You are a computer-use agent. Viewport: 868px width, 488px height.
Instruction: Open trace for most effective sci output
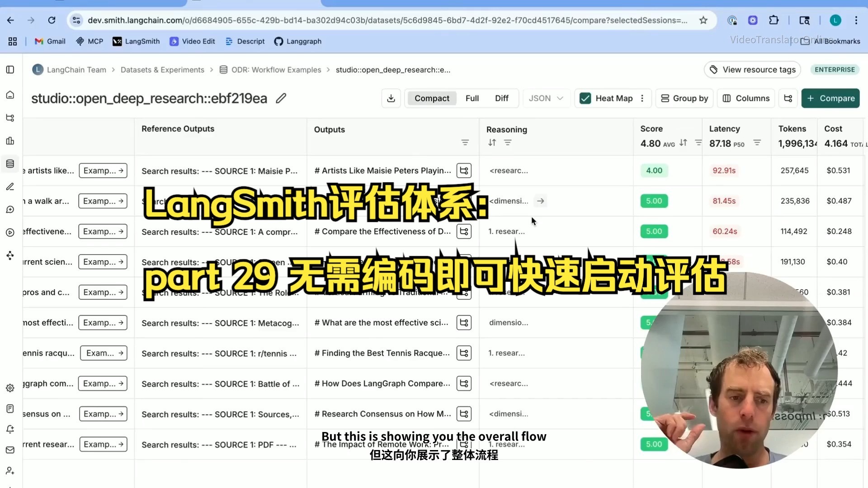coord(464,323)
